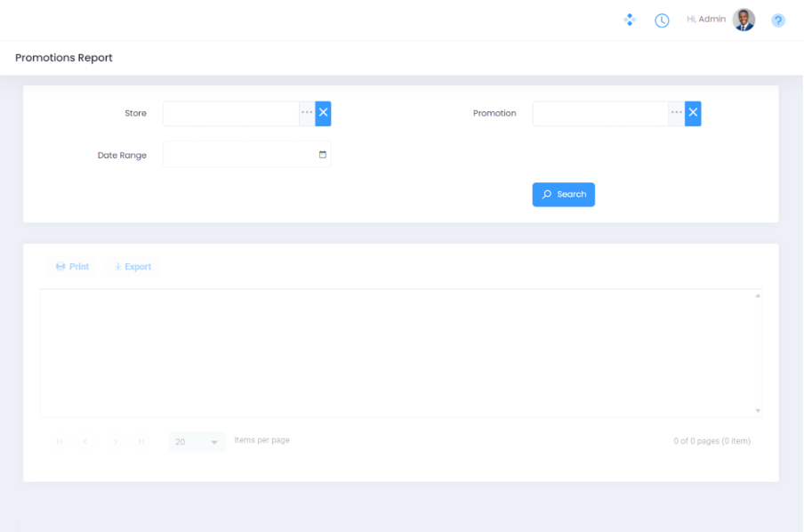Click the Admin profile avatar
Image resolution: width=804 pixels, height=532 pixels.
click(x=744, y=20)
